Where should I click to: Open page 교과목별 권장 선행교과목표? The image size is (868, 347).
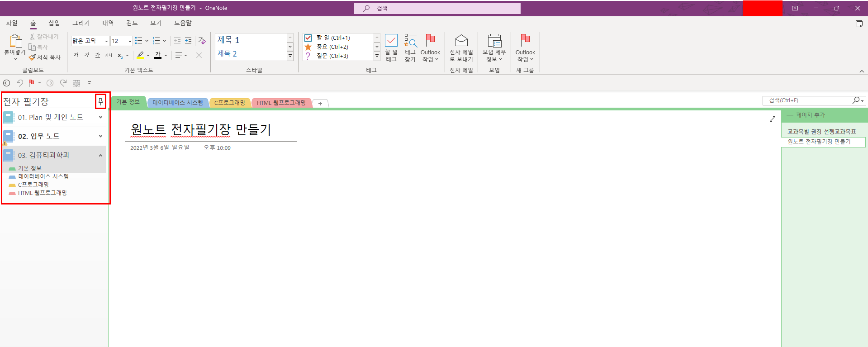(x=822, y=132)
